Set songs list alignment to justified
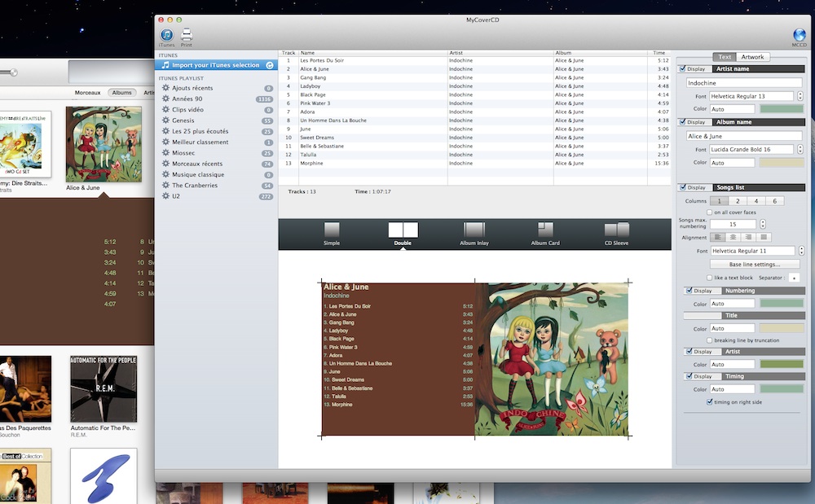The height and width of the screenshot is (504, 815). [x=764, y=237]
